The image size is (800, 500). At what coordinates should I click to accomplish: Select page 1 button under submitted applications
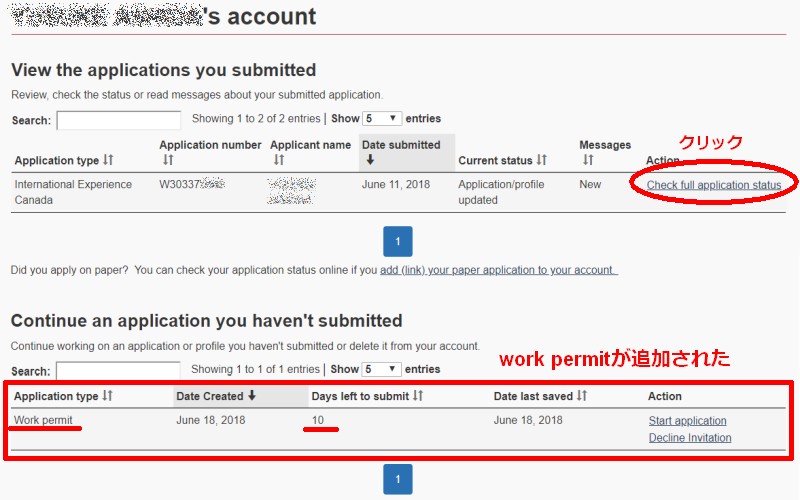(397, 241)
